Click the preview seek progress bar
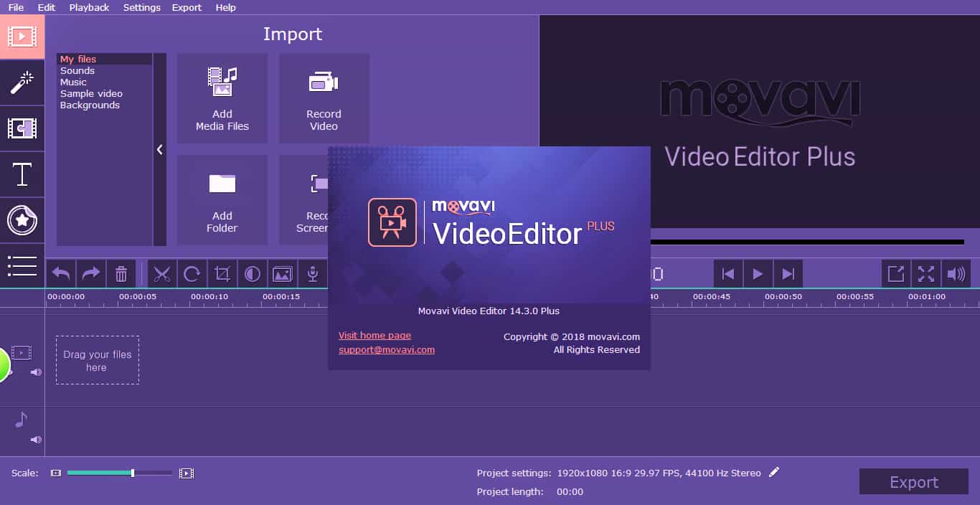This screenshot has width=980, height=505. 807,242
